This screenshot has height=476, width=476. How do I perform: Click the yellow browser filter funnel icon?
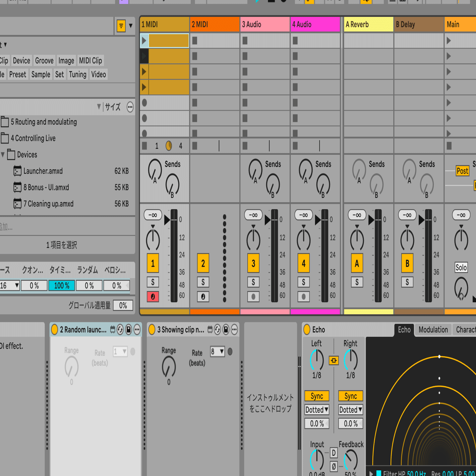point(121,26)
